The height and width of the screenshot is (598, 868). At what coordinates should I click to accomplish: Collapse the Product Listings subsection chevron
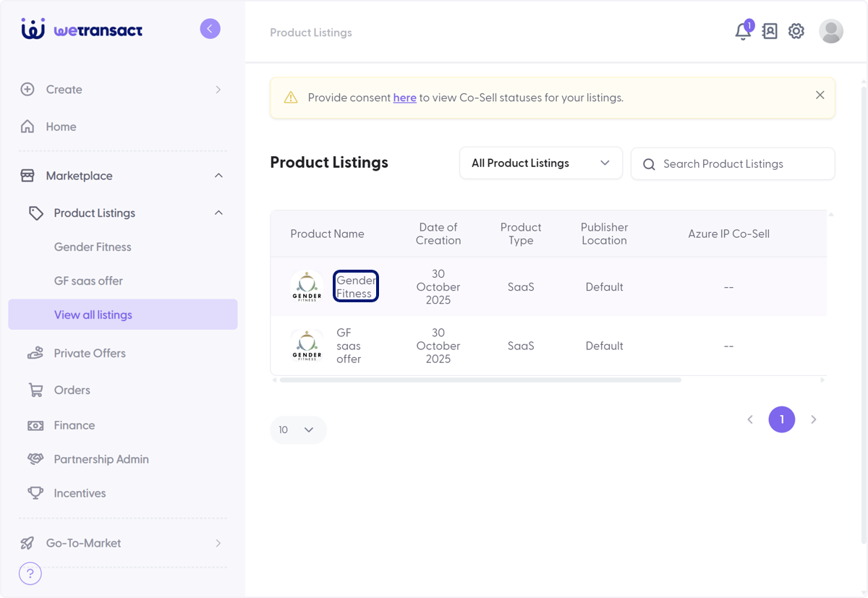click(218, 213)
